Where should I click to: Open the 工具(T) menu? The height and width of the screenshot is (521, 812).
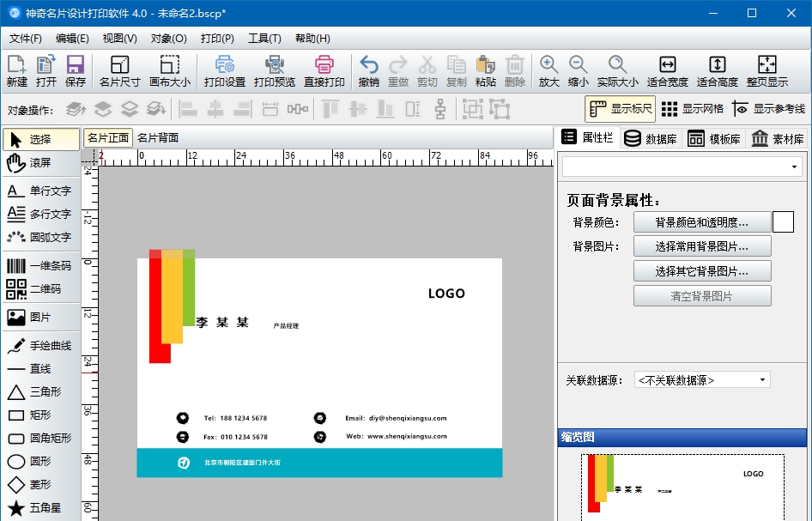click(x=263, y=38)
